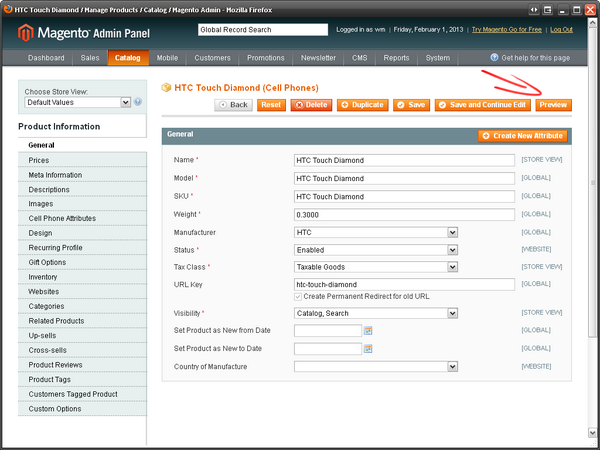This screenshot has height=450, width=600.
Task: Switch to the Cross-sells tab
Action: click(82, 350)
